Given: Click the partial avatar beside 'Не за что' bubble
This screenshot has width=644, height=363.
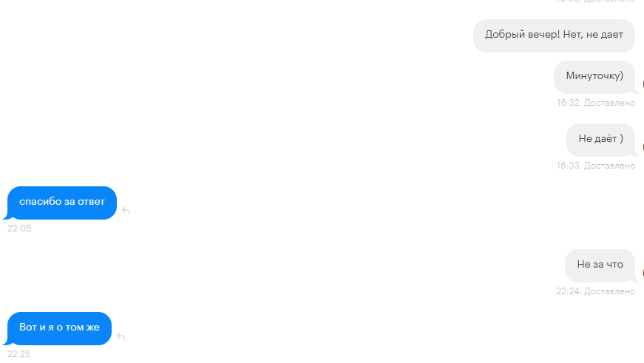Looking at the screenshot, I should (643, 273).
